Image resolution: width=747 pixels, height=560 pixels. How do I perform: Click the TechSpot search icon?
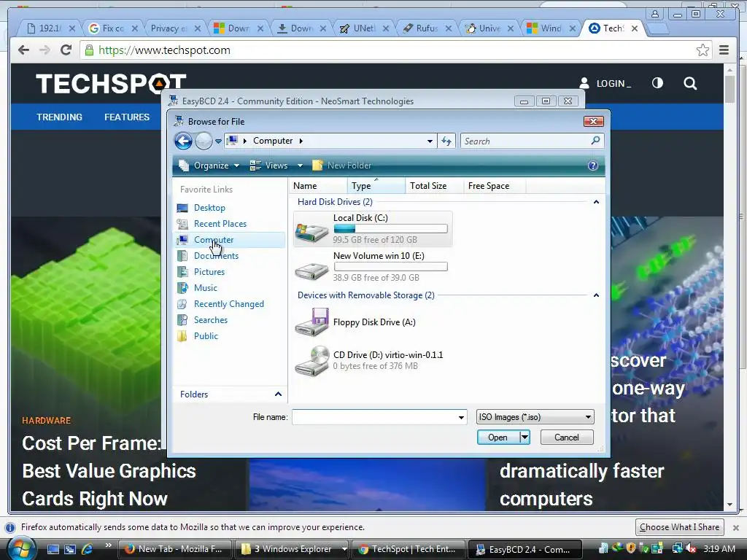pos(690,84)
